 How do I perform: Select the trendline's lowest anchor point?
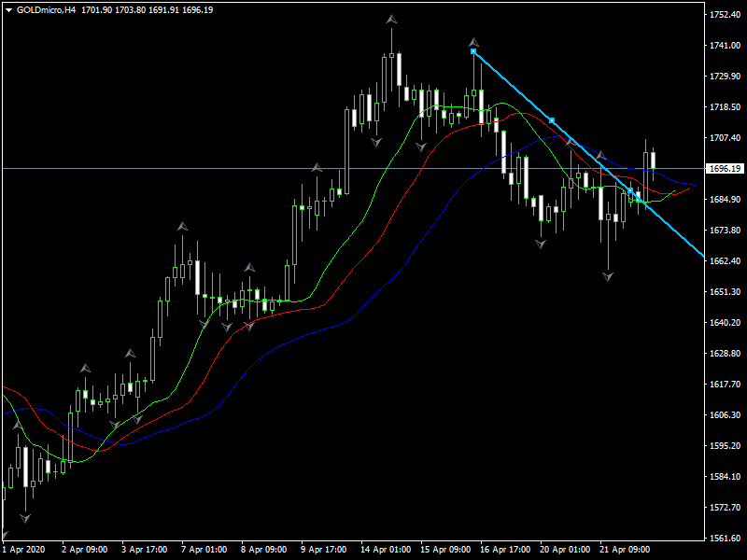pos(631,190)
